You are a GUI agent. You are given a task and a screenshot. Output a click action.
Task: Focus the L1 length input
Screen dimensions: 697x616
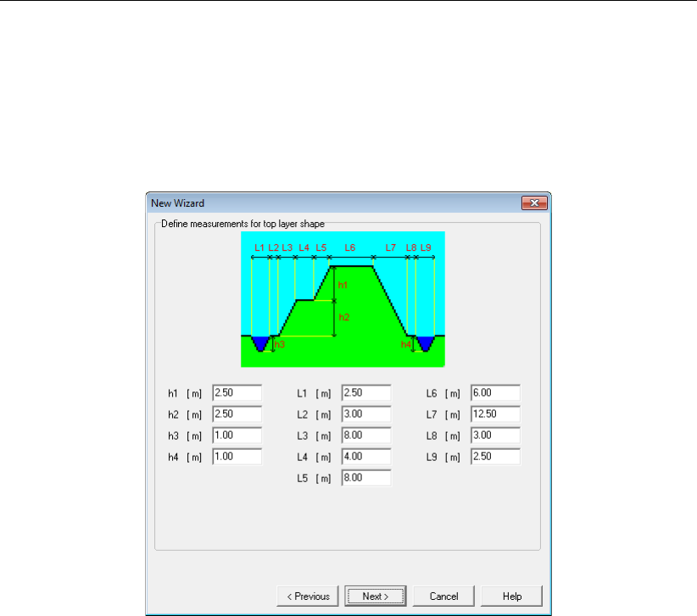click(x=366, y=392)
